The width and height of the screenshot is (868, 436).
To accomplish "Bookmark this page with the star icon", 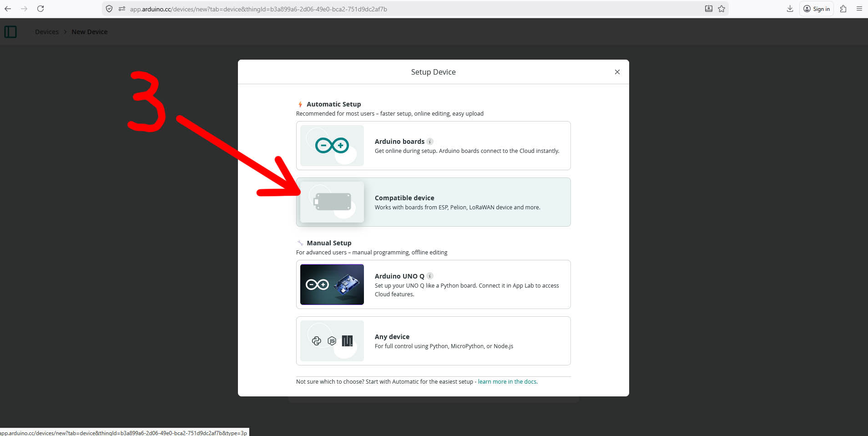I will (722, 9).
